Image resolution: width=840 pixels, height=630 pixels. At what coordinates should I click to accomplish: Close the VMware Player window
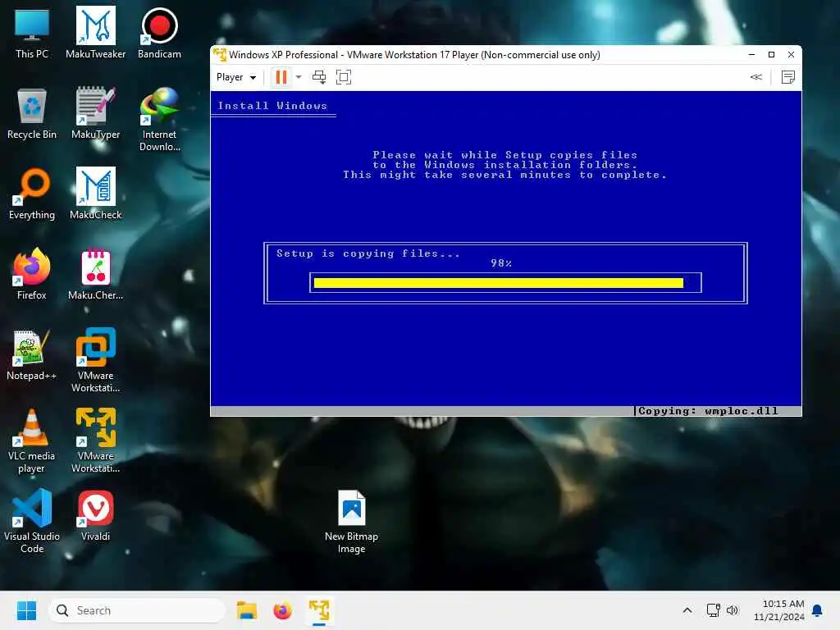pos(792,55)
